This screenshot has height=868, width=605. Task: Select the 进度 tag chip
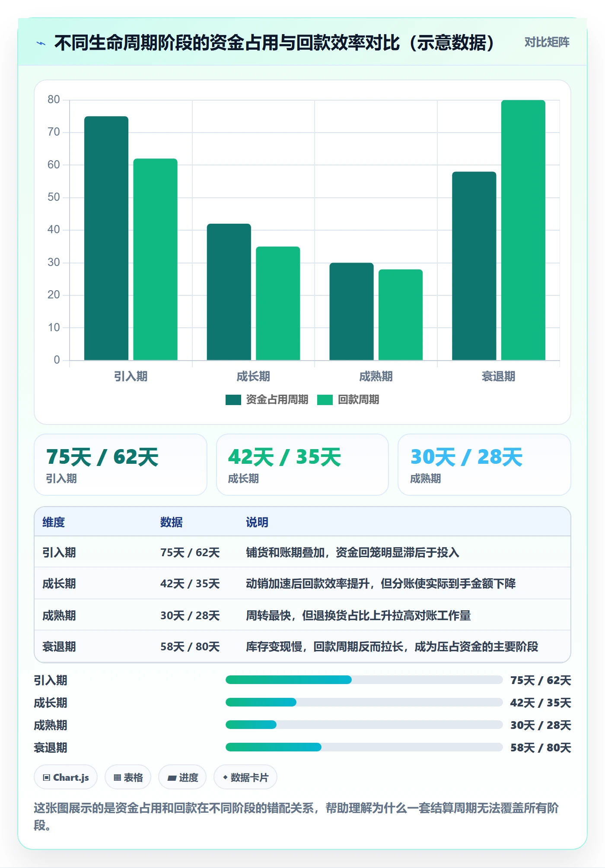[182, 777]
